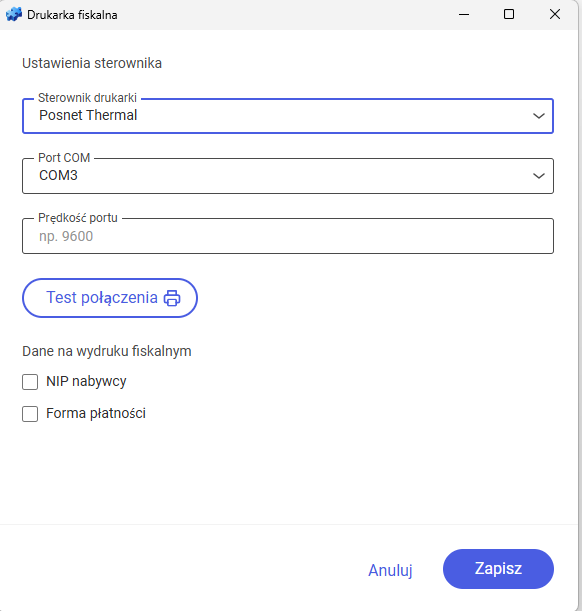Viewport: 582px width, 611px height.
Task: Enable the NIP nabywcy checkbox
Action: (30, 382)
